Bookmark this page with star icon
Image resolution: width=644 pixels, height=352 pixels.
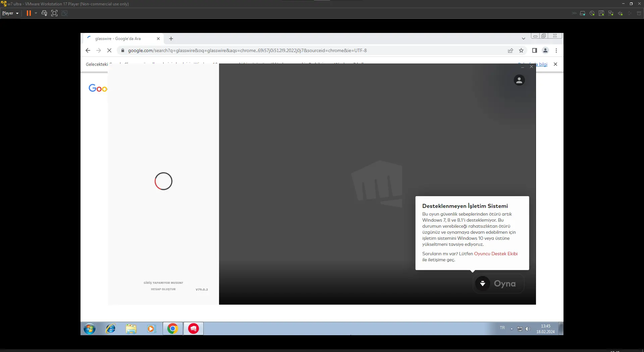click(x=521, y=50)
